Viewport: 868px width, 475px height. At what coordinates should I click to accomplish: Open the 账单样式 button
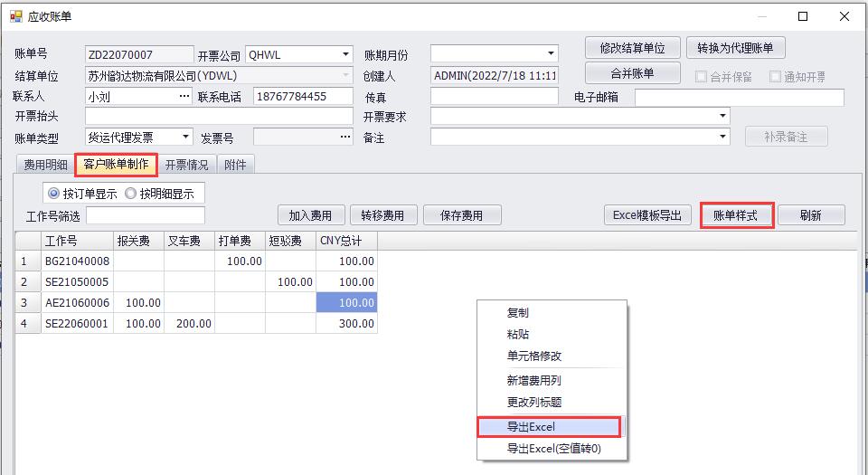(x=736, y=215)
